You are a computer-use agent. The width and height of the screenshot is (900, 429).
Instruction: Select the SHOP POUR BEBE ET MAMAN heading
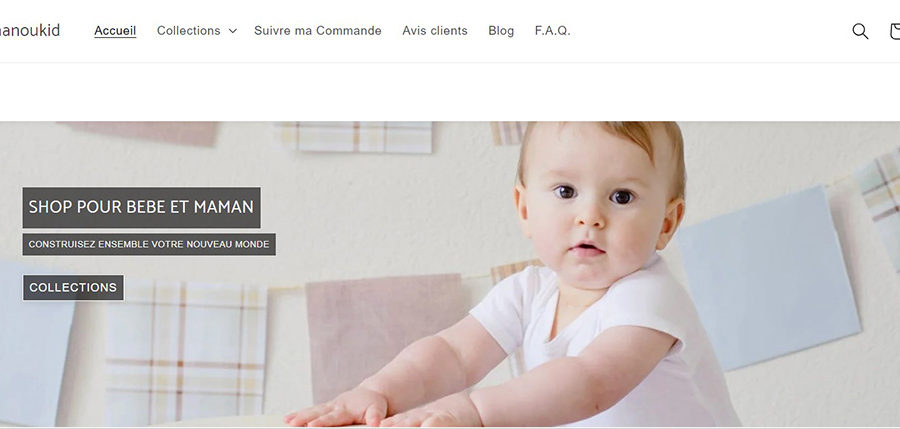(141, 207)
